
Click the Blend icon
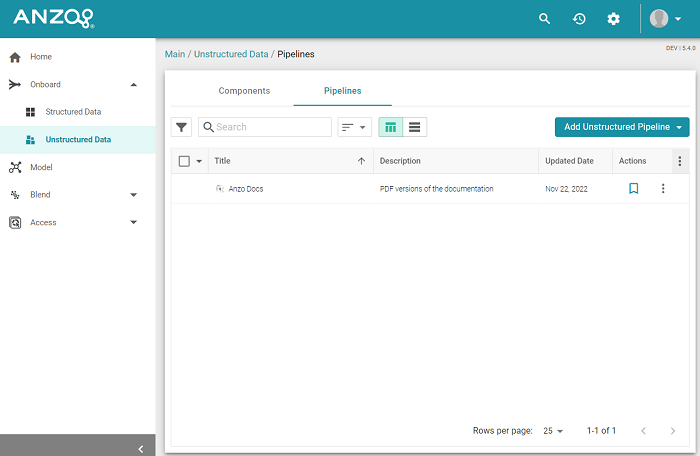click(15, 195)
